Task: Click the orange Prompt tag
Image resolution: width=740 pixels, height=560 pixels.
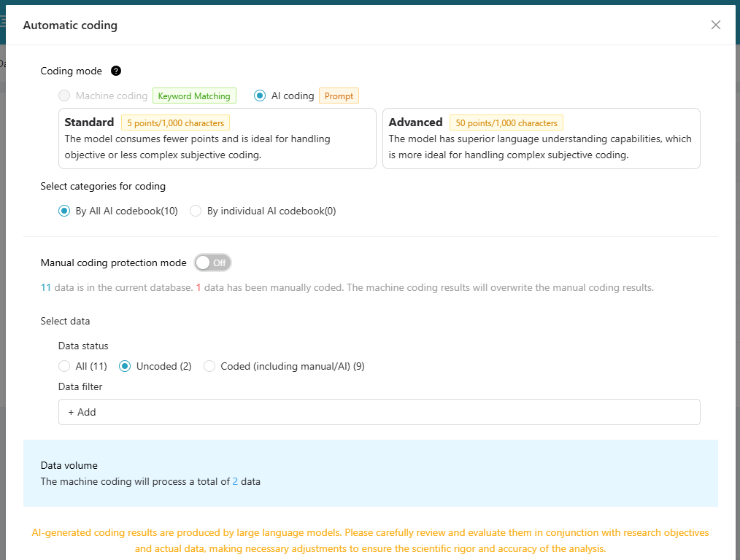Action: [339, 96]
